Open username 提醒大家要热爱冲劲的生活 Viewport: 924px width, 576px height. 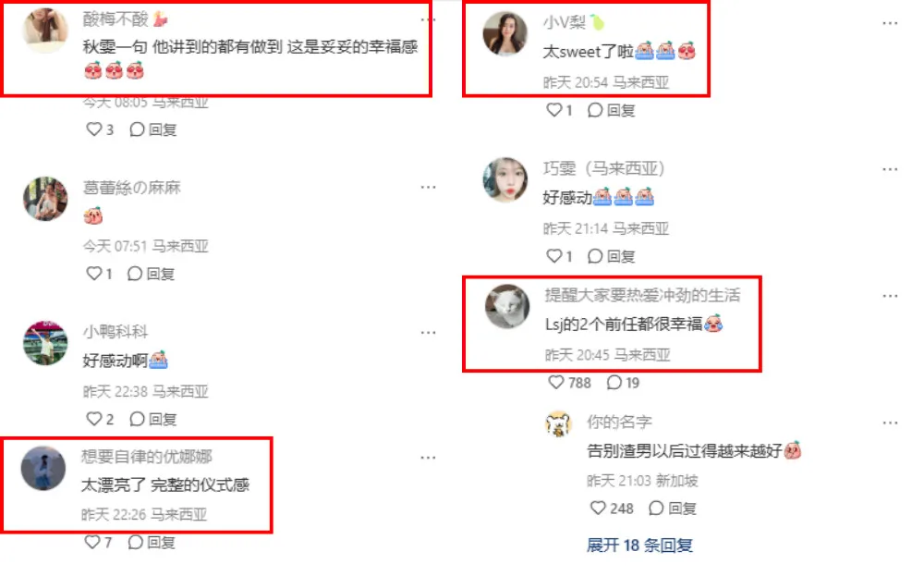tap(642, 295)
